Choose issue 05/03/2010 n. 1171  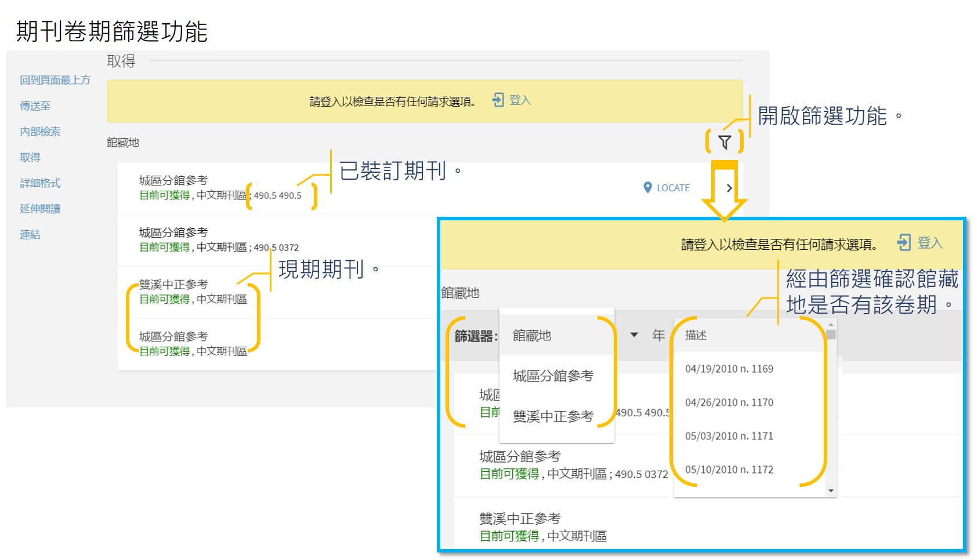coord(729,436)
